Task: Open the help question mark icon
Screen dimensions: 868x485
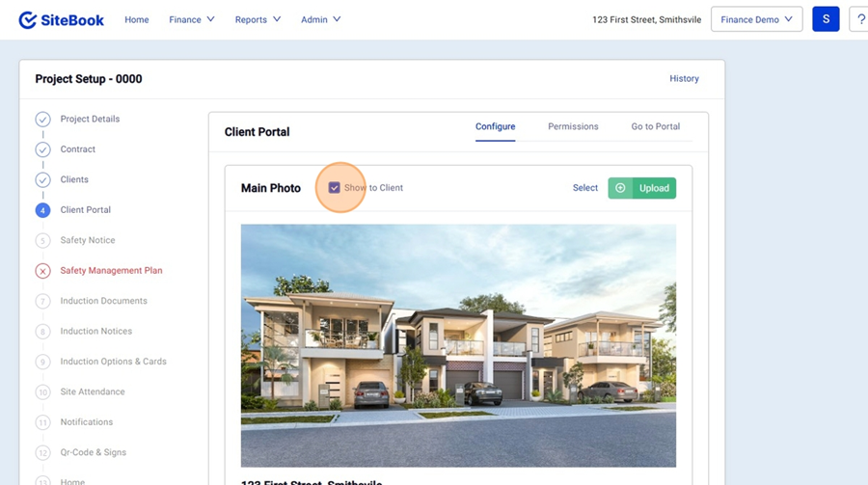Action: coord(859,19)
